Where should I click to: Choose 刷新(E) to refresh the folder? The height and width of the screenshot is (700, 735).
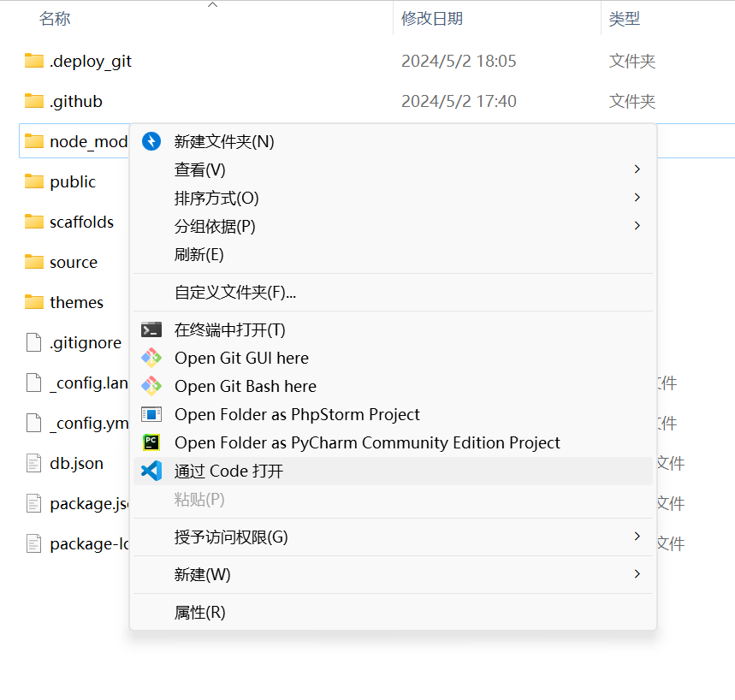pyautogui.click(x=199, y=254)
